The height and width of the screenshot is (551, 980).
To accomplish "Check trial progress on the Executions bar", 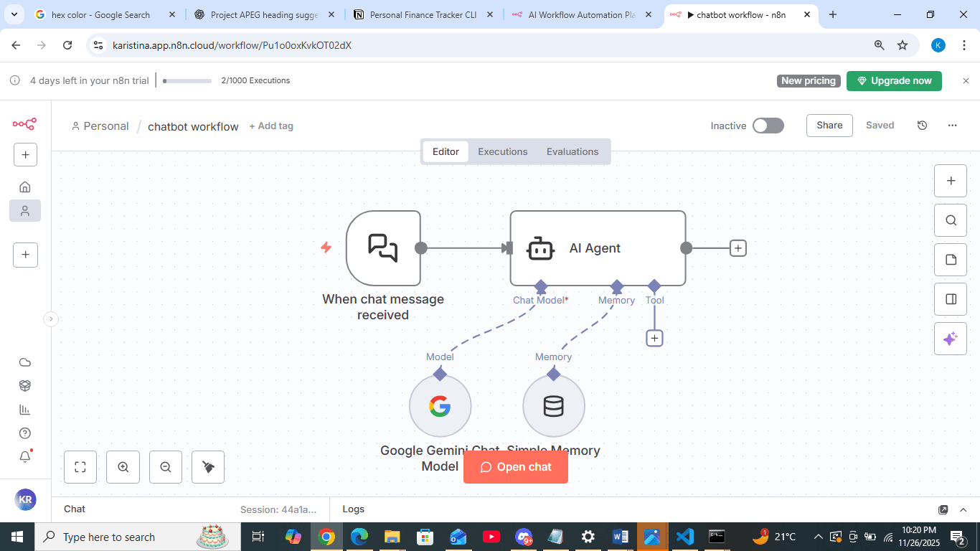I will point(187,80).
